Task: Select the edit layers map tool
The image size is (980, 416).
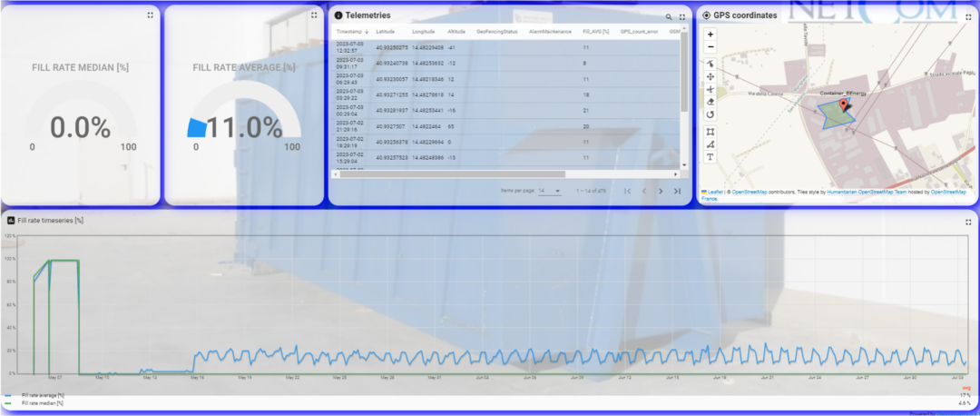Action: click(x=710, y=64)
